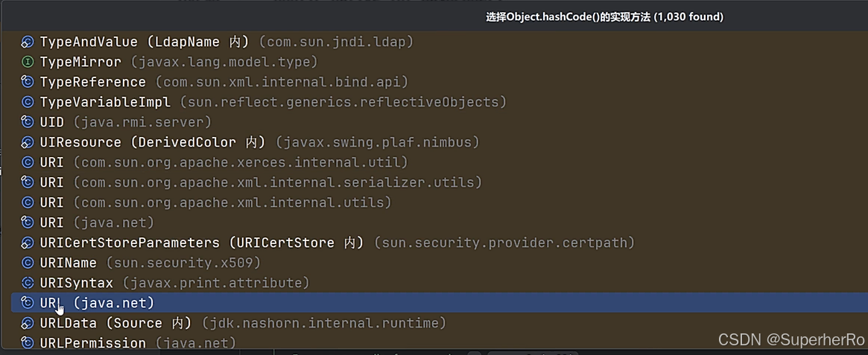
Task: Click the class icon beside URLPermission
Action: pyautogui.click(x=27, y=343)
